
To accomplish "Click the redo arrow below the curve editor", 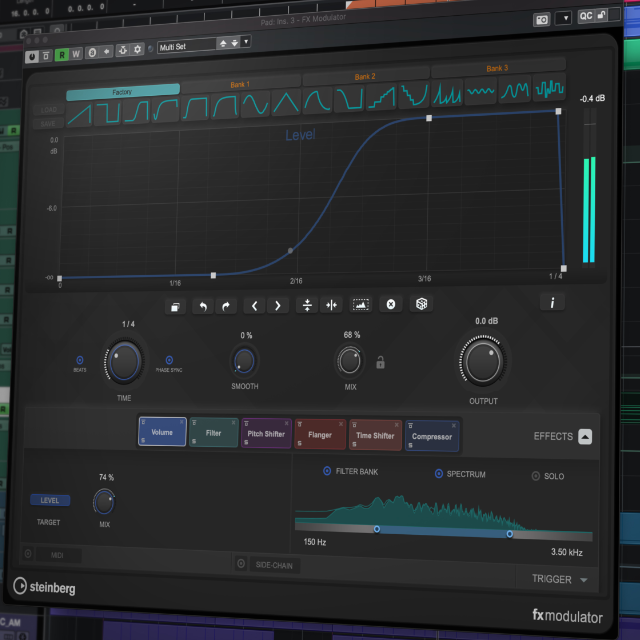I will pos(226,306).
